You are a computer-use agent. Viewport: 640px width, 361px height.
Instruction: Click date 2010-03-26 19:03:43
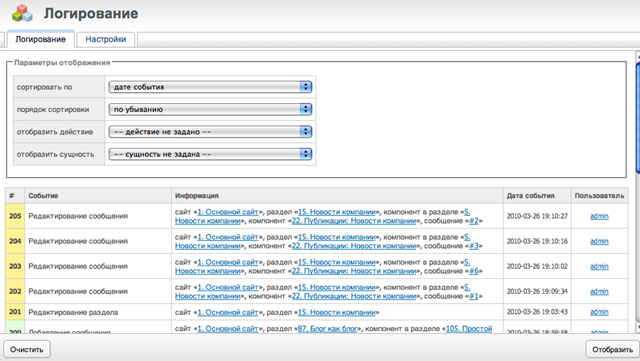coord(537,312)
